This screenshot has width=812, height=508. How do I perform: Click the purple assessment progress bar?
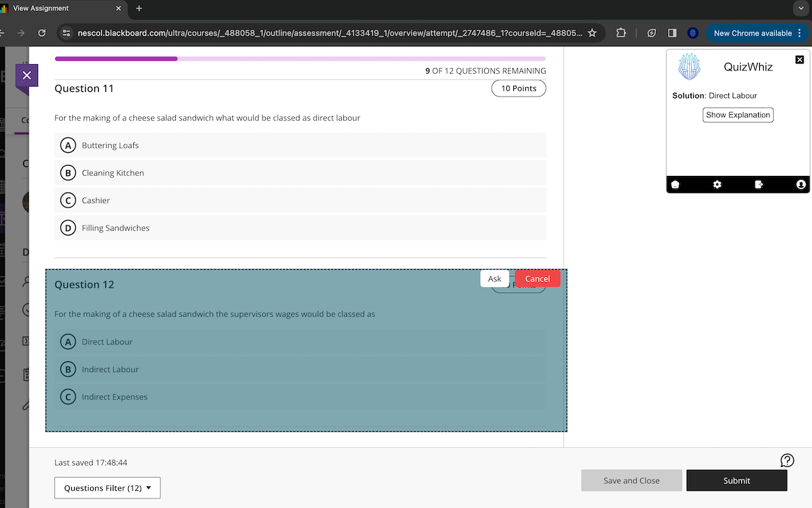(x=300, y=58)
